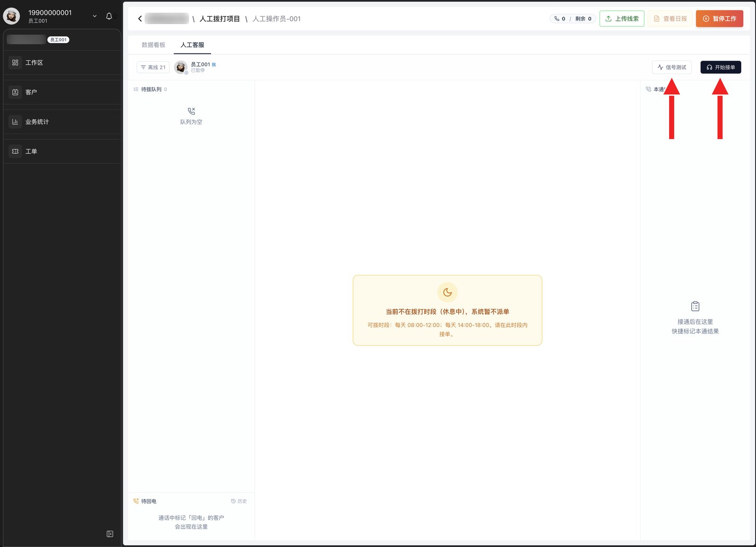This screenshot has height=547, width=756.
Task: Click 人工拨打项目 breadcrumb
Action: [x=220, y=19]
